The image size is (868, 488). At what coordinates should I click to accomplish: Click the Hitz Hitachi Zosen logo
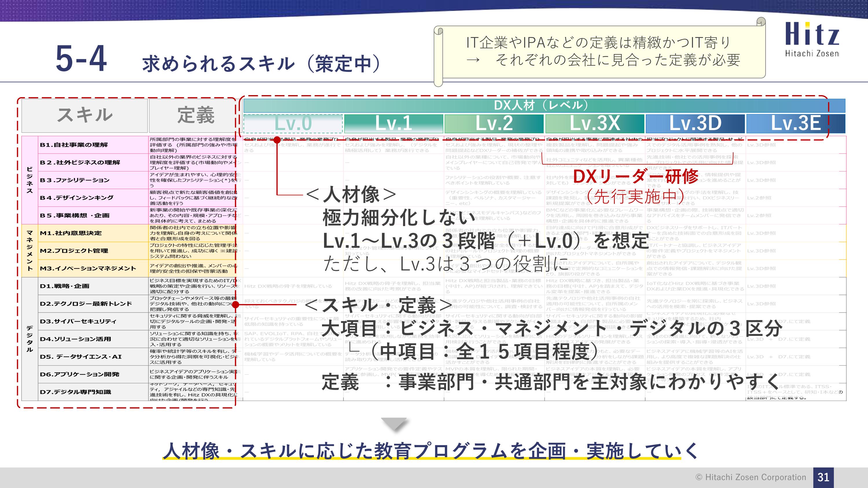(812, 39)
